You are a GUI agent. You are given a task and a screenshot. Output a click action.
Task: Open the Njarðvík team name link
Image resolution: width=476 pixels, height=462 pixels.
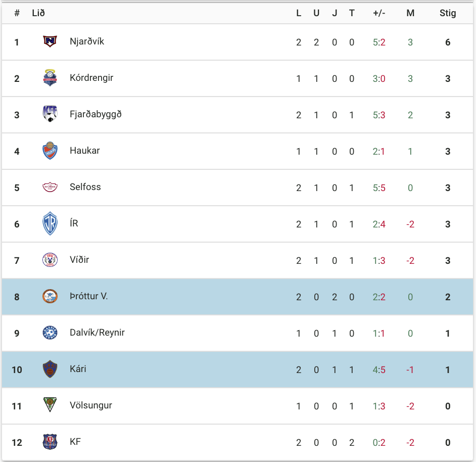tap(87, 41)
